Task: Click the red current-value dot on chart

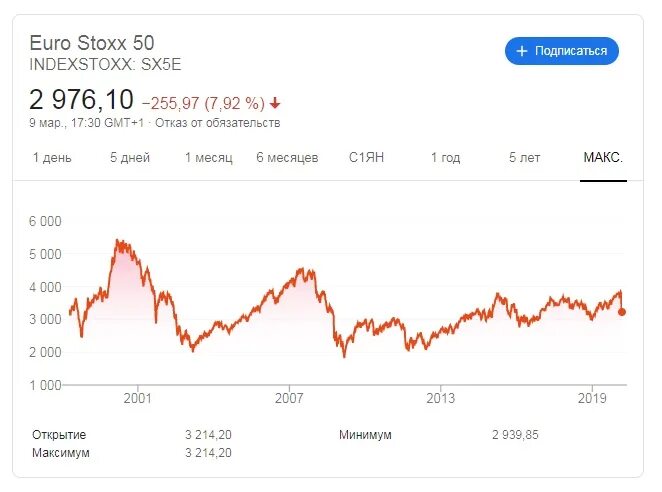Action: (x=622, y=312)
